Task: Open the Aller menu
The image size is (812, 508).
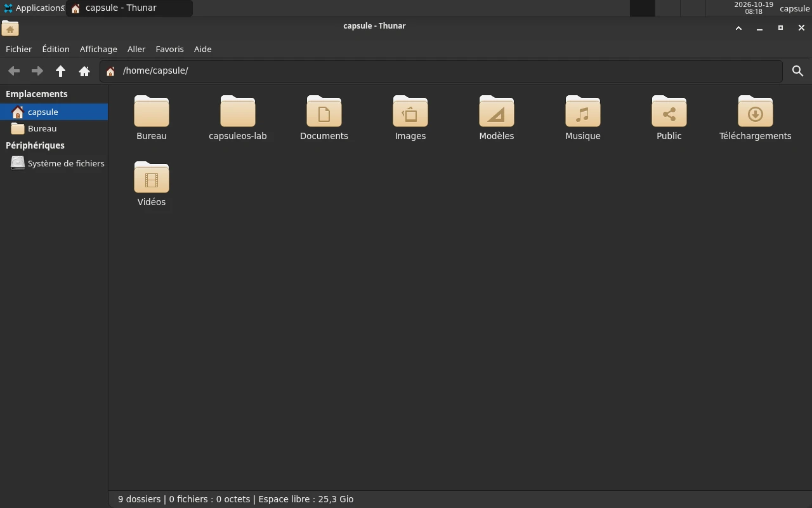Action: click(136, 49)
